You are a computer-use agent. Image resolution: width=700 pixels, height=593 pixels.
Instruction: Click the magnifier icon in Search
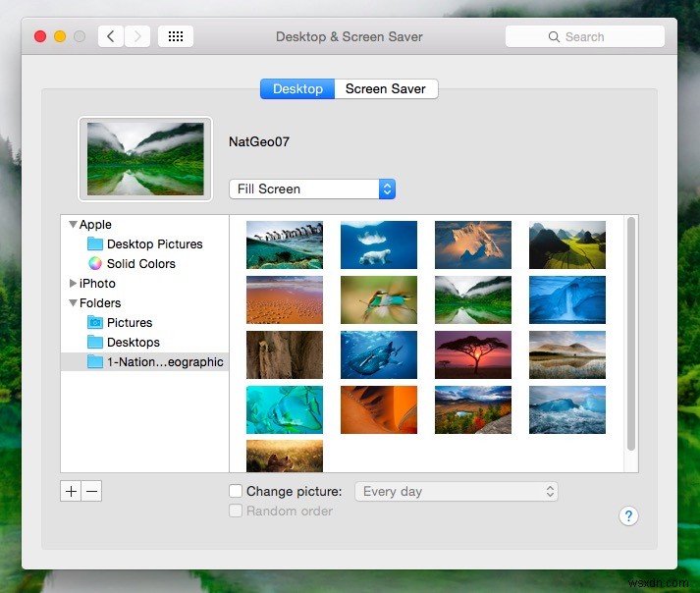tap(554, 36)
